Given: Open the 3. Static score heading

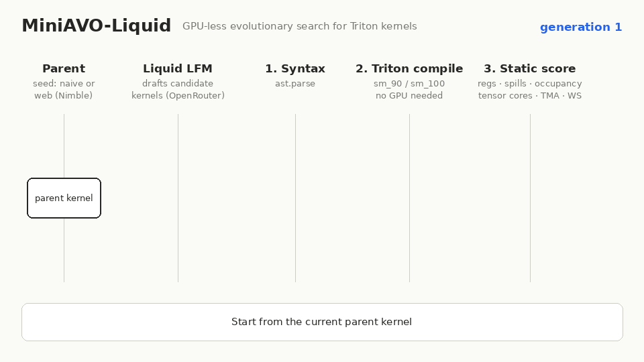Looking at the screenshot, I should coord(530,68).
